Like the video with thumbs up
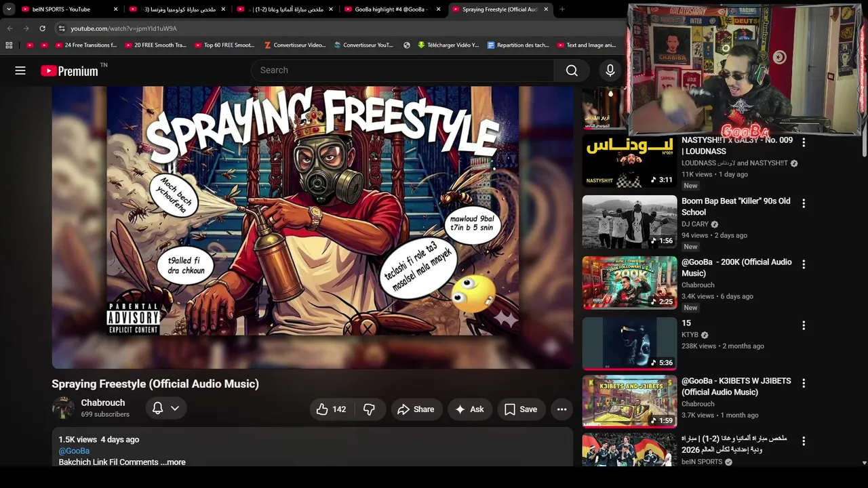This screenshot has height=488, width=868. (x=332, y=409)
